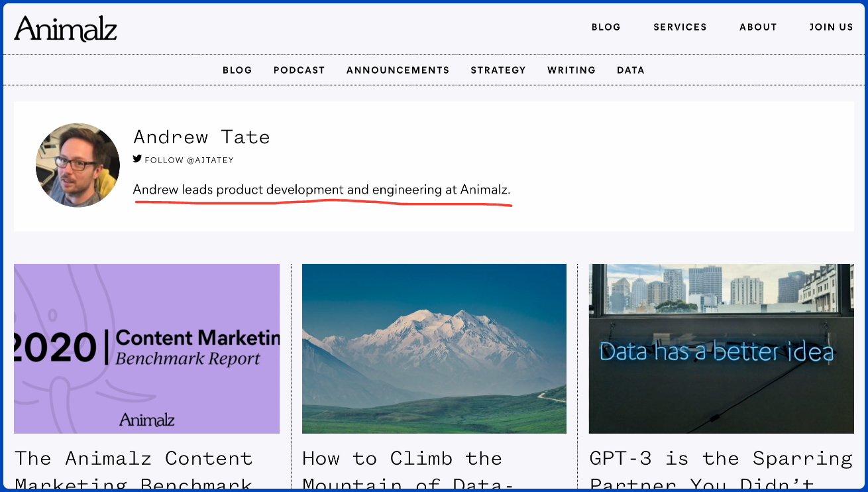Viewport: 868px width, 492px height.
Task: Select the STRATEGY category
Action: (498, 70)
